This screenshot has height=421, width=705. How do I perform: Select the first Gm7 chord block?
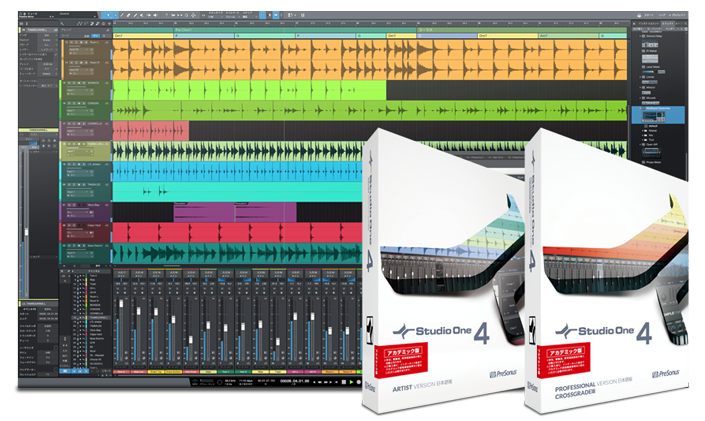coord(143,36)
